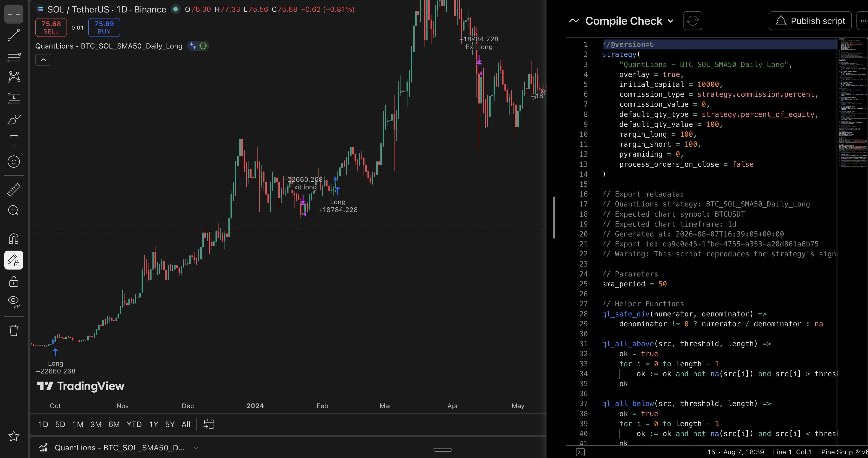Screen dimensions: 868x458
Task: Open the Fibonacci and Gann tools
Action: tap(14, 56)
